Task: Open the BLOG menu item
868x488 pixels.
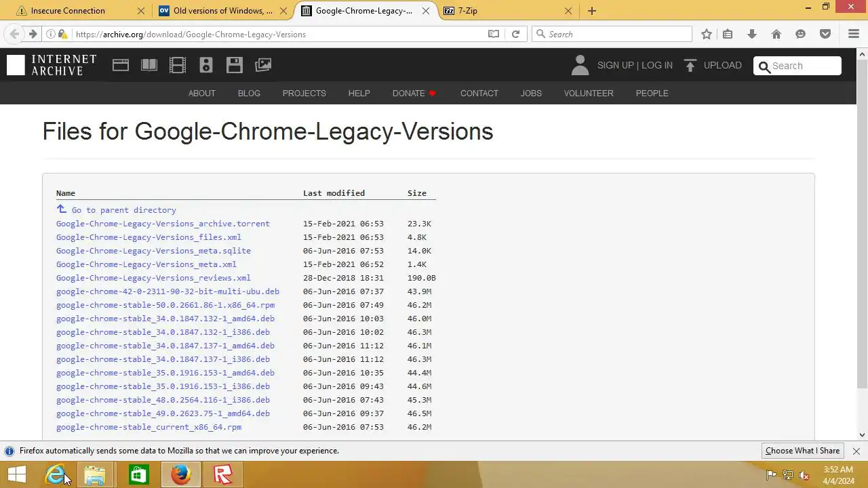Action: pyautogui.click(x=249, y=94)
